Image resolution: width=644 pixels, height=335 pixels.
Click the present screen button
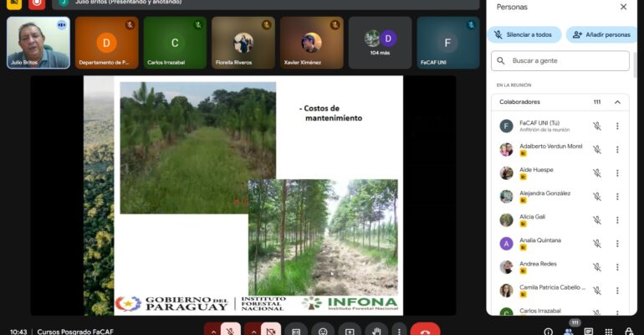[350, 331]
